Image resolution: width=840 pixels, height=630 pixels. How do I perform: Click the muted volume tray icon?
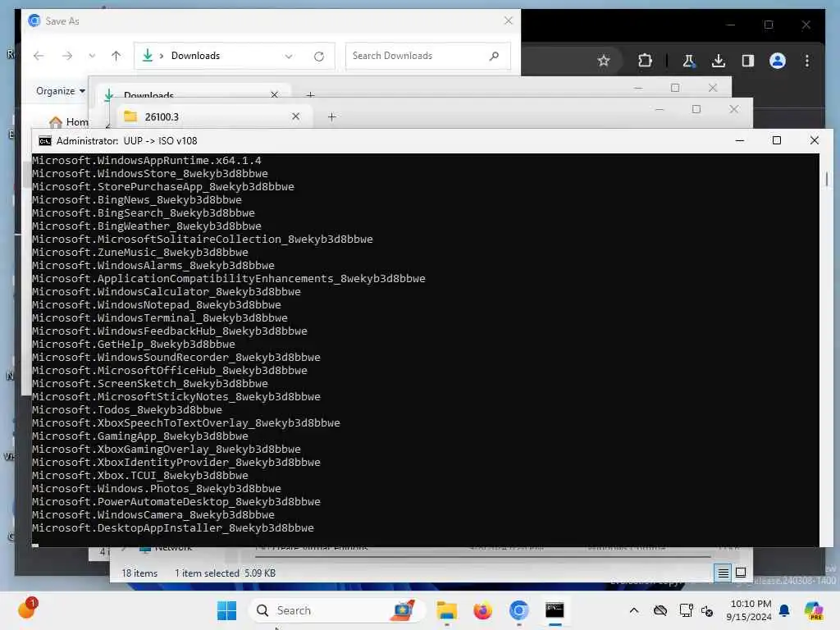point(706,611)
